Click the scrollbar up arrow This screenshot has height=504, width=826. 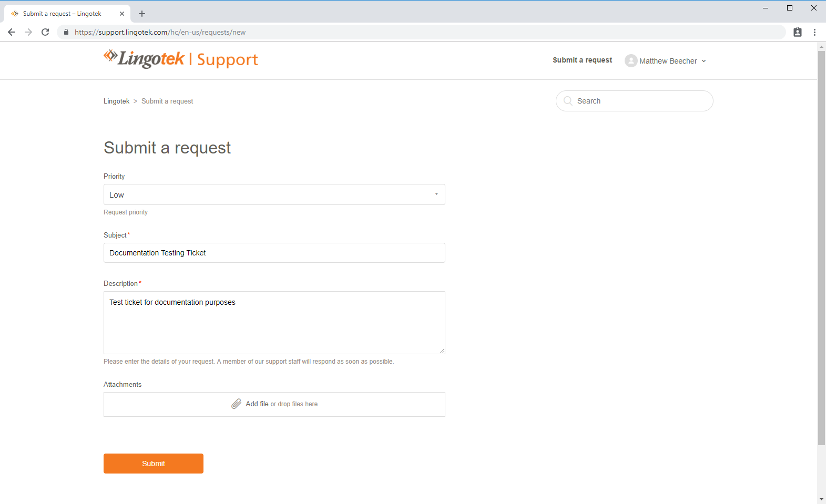(x=821, y=47)
